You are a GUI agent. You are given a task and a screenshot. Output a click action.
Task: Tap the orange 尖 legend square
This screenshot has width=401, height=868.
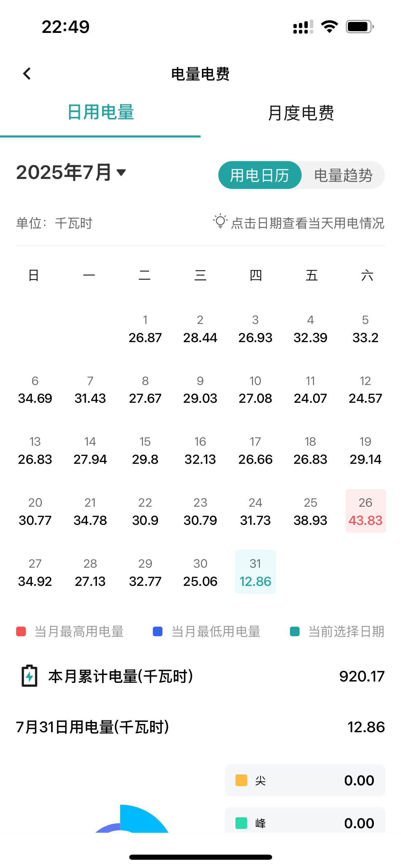(241, 780)
